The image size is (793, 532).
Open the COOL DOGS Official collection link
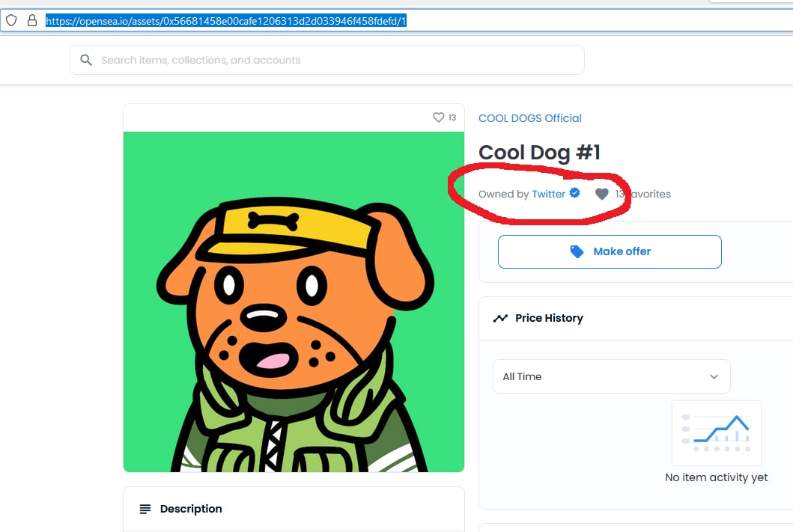pos(530,118)
